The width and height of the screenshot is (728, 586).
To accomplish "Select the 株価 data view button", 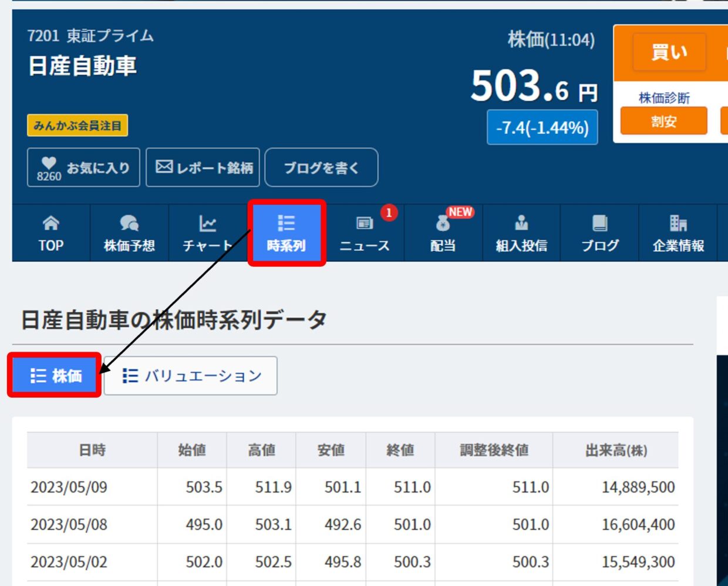I will point(55,375).
